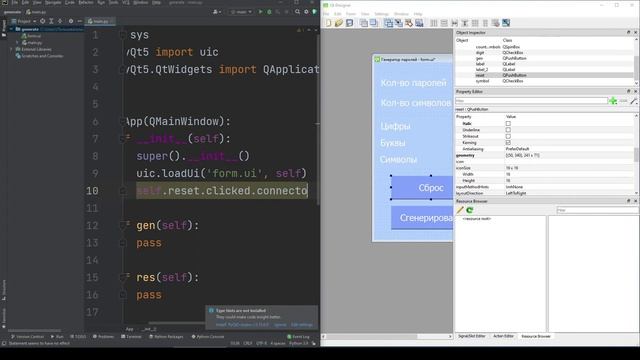Click Lay Out Vertically in Splitter icon
Image resolution: width=640 pixels, height=360 pixels.
pos(464,23)
